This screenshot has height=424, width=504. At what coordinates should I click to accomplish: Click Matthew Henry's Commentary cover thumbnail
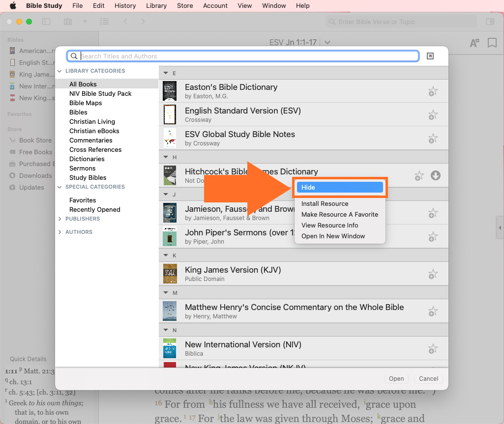[x=170, y=311]
